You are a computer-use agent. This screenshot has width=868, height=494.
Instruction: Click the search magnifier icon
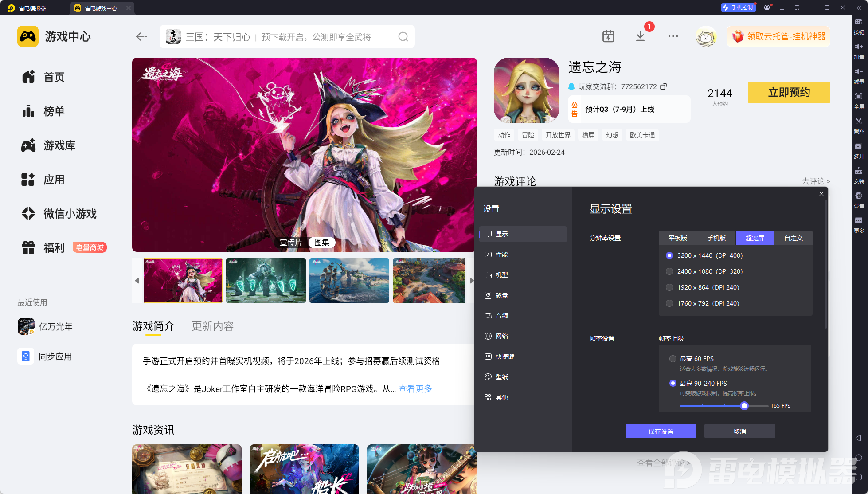click(x=403, y=37)
